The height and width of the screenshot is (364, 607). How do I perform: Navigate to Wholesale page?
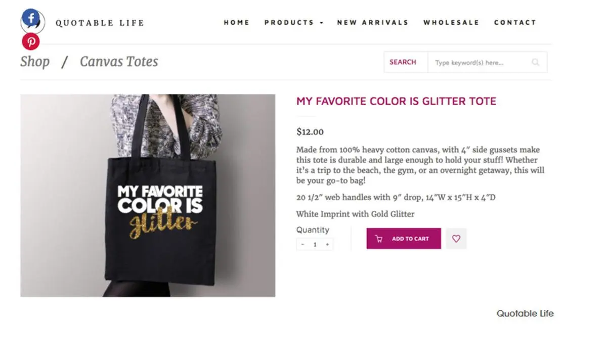tap(451, 22)
